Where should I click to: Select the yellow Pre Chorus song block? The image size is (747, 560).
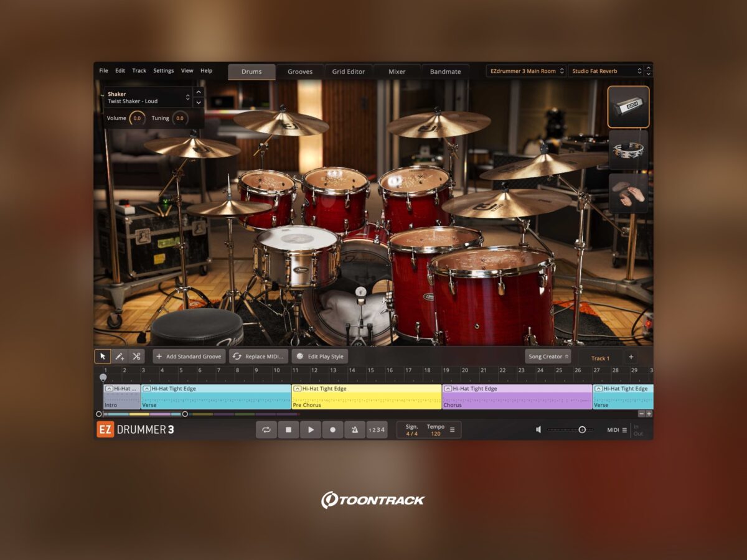[367, 396]
